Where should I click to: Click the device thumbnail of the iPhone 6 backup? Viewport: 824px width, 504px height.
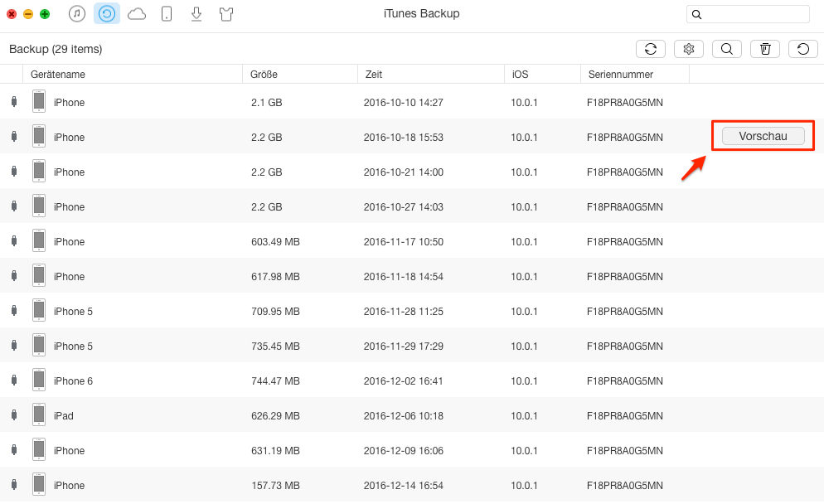click(39, 380)
